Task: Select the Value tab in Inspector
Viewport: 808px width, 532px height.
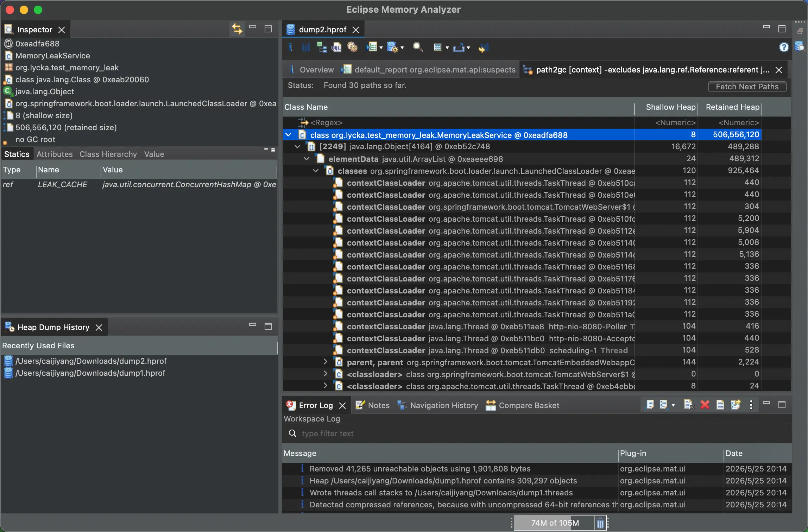Action: click(154, 154)
